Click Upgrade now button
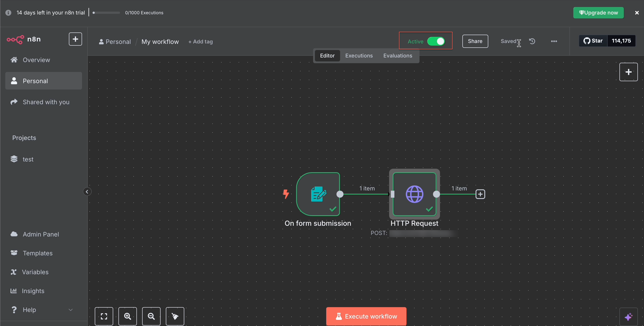This screenshot has height=326, width=644. [598, 13]
